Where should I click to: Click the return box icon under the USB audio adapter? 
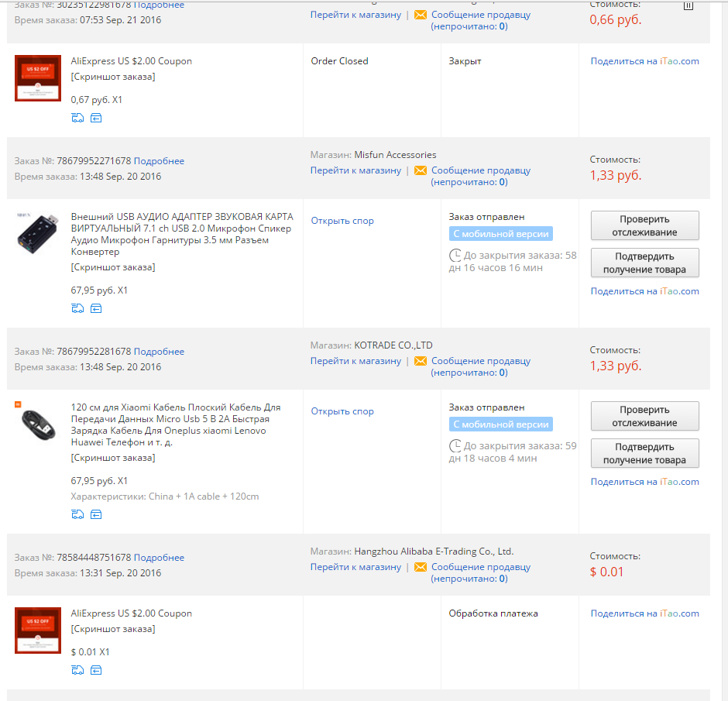pos(96,309)
